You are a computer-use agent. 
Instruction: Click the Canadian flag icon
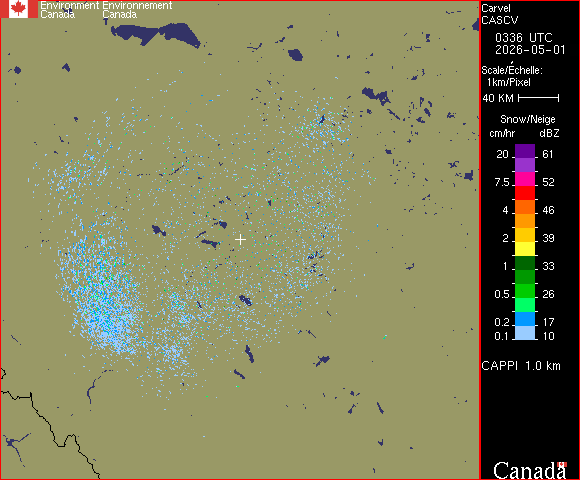[19, 9]
